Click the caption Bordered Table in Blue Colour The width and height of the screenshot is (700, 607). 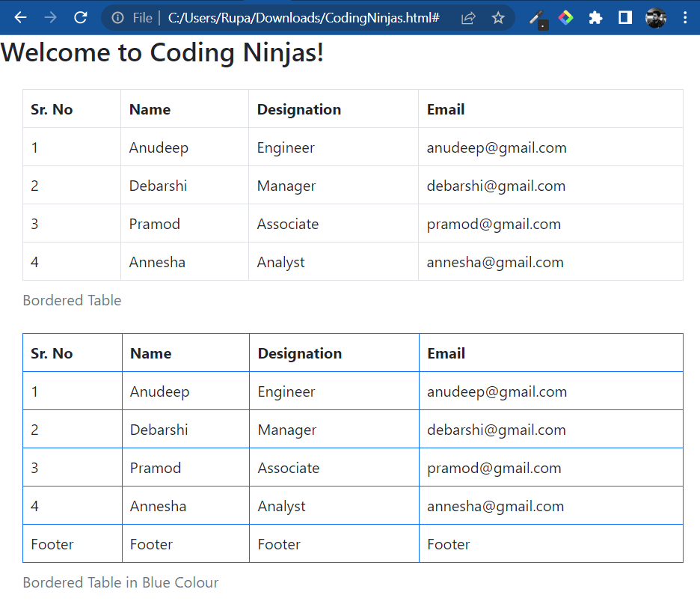click(120, 582)
